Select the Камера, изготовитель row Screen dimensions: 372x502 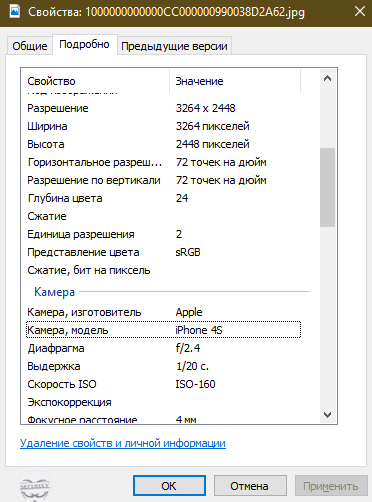pos(163,312)
